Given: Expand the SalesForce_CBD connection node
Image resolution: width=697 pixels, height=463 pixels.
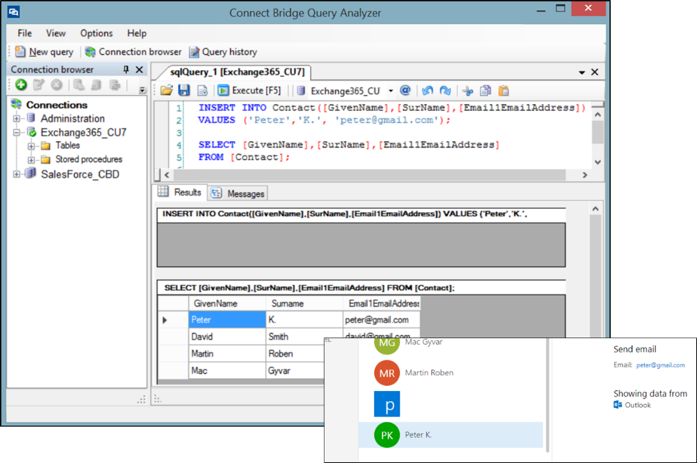Looking at the screenshot, I should [x=16, y=174].
